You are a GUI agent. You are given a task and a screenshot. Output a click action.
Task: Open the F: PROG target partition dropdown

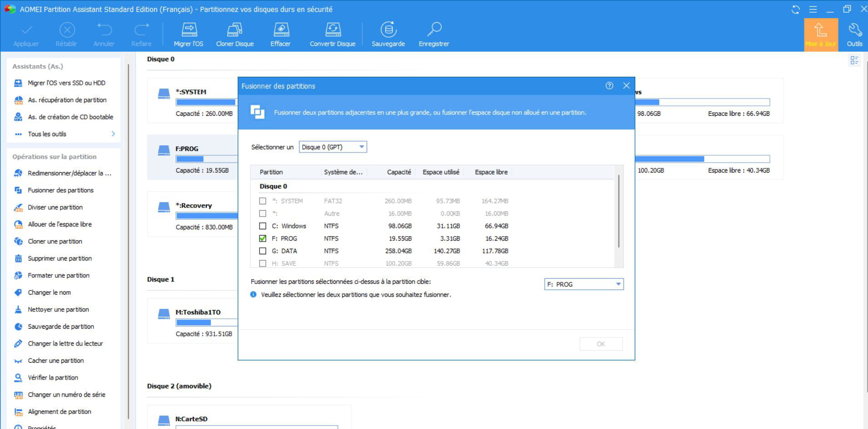(584, 285)
